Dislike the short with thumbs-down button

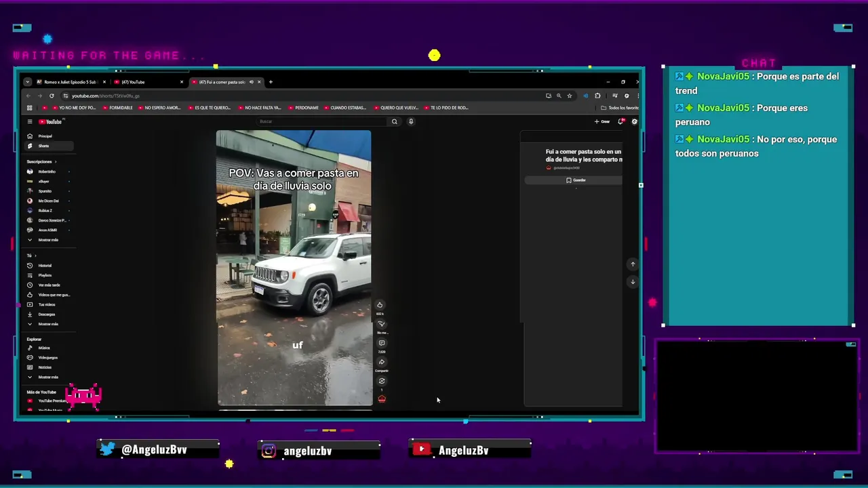point(381,324)
